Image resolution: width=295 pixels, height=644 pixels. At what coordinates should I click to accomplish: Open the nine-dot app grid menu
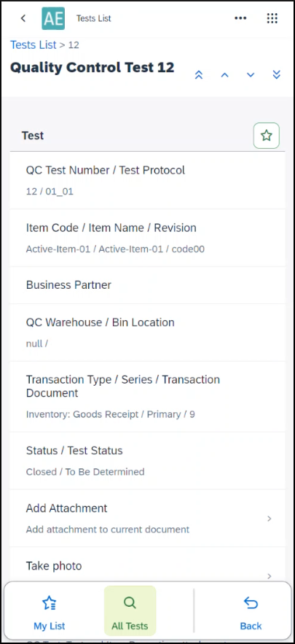[272, 18]
